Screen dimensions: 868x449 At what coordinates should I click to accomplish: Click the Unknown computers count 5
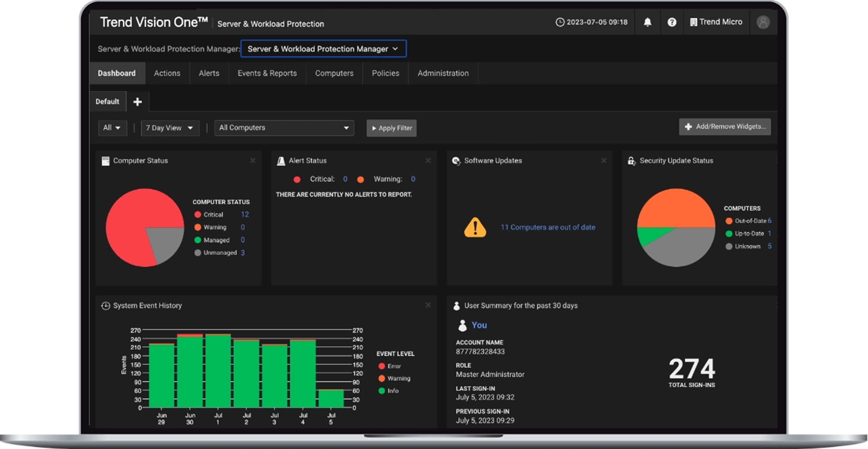pos(770,246)
